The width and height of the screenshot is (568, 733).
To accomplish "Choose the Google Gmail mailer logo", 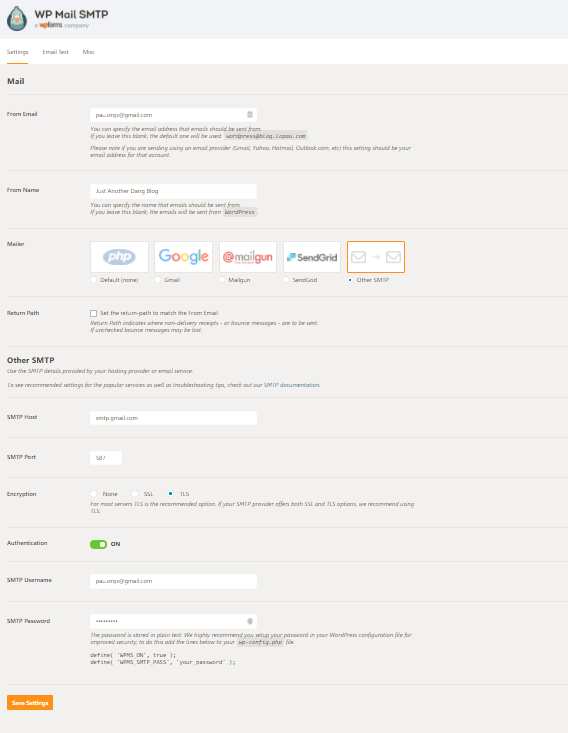I will (183, 257).
